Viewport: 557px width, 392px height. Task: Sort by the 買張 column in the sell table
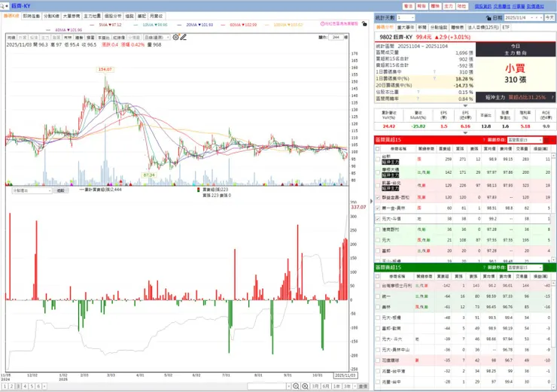point(458,276)
